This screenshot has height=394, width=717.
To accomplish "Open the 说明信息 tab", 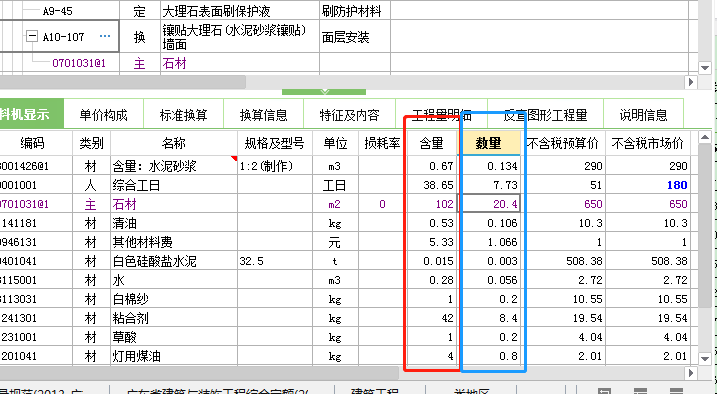I will (643, 115).
